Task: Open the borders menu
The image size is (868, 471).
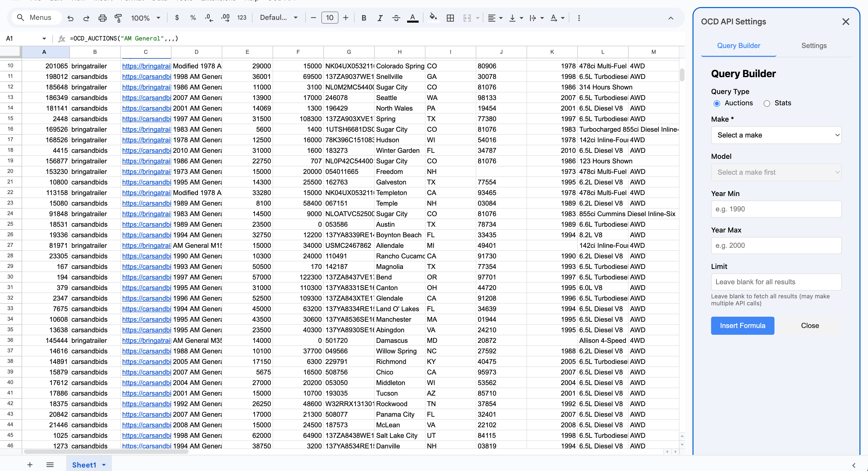Action: (x=450, y=18)
